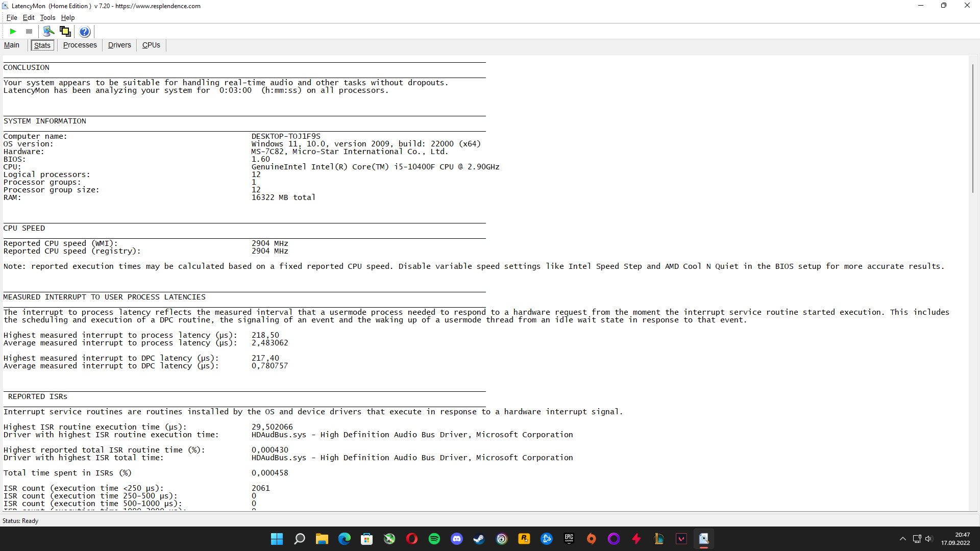Screen dimensions: 980x551
Task: Open Steam from the taskbar
Action: (x=479, y=539)
